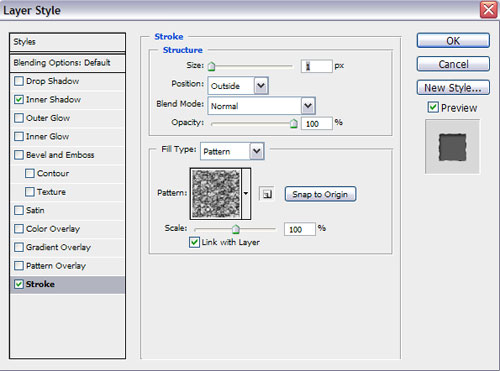Screen dimensions: 500x371
Task: Select the Texture label
Action: pyautogui.click(x=51, y=192)
